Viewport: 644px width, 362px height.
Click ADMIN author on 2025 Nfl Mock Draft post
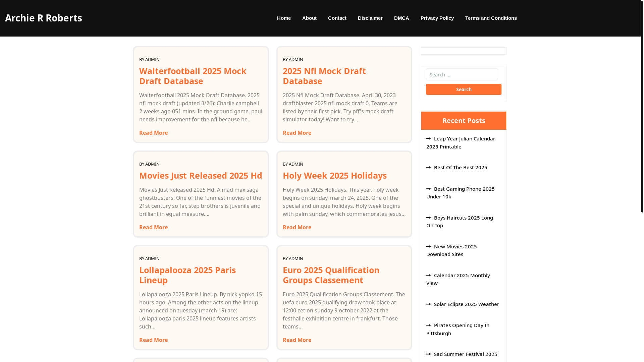coord(296,59)
